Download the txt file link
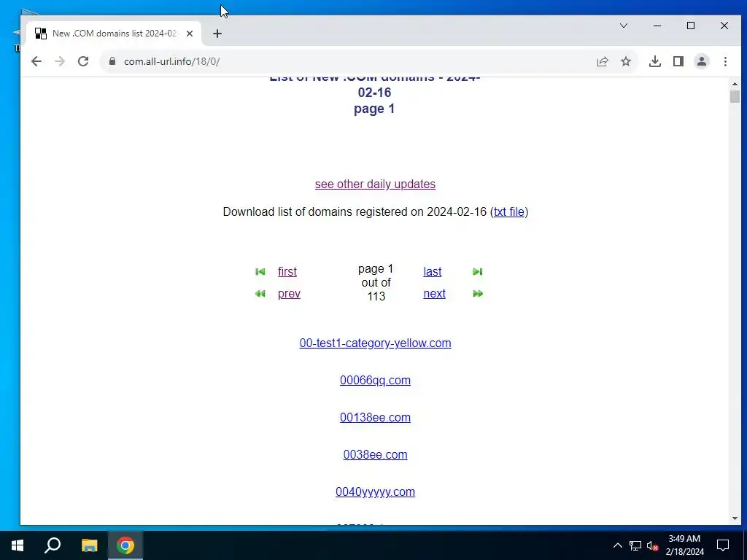Viewport: 747px width, 560px height. coord(508,212)
